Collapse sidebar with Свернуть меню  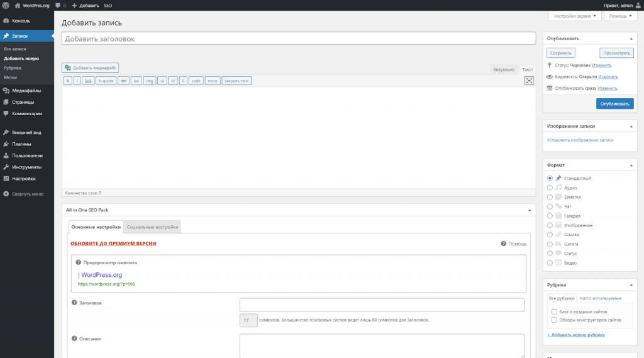(27, 194)
